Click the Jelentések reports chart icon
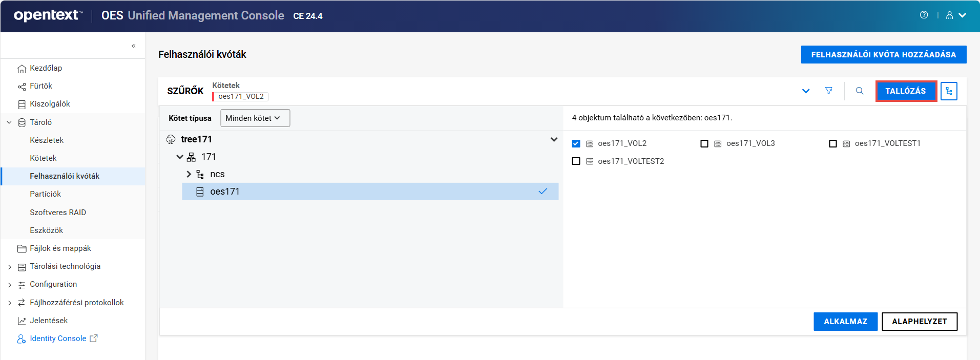The height and width of the screenshot is (360, 980). [22, 321]
